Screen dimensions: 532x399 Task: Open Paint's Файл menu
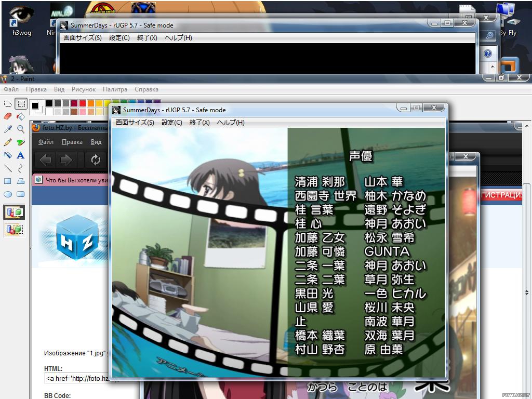tap(11, 89)
